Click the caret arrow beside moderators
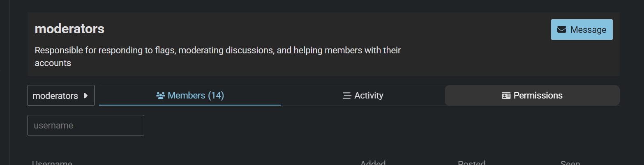The width and height of the screenshot is (644, 165). 86,96
